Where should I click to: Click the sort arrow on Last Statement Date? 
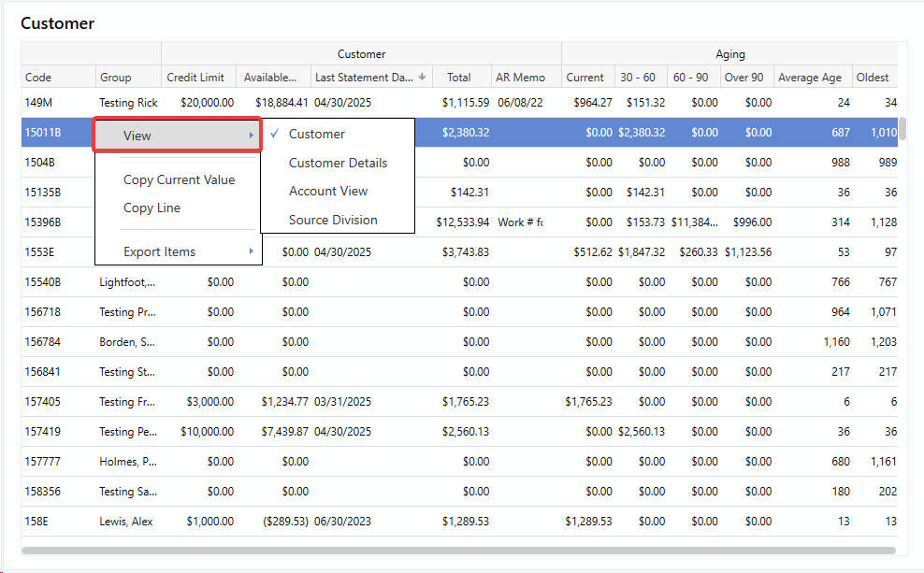(422, 78)
